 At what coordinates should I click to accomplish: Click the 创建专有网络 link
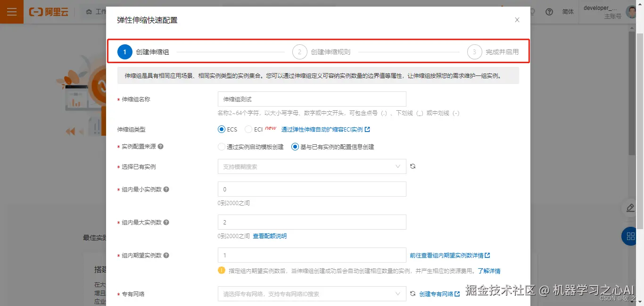tap(439, 294)
